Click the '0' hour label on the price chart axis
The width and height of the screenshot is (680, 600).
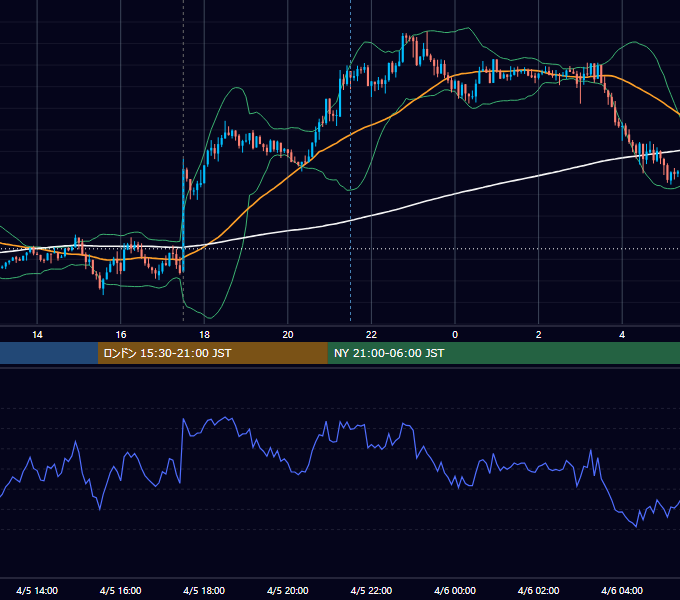[455, 335]
